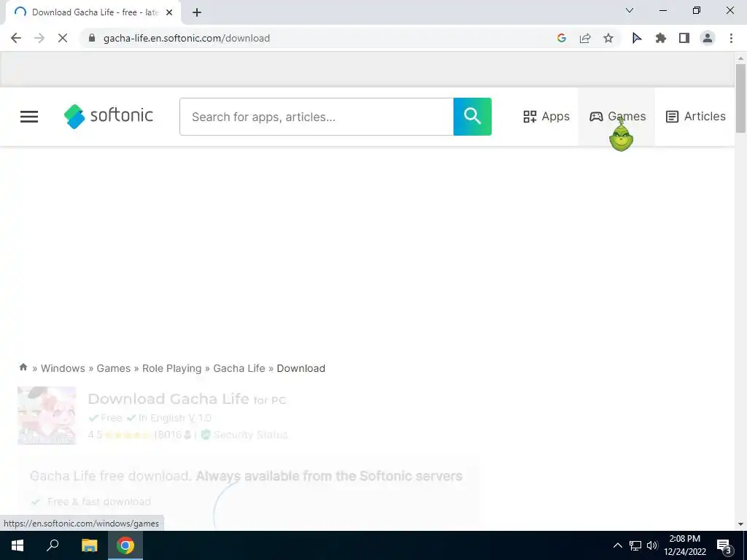This screenshot has height=560, width=747.
Task: Open File Explorer from taskbar
Action: coord(89,545)
